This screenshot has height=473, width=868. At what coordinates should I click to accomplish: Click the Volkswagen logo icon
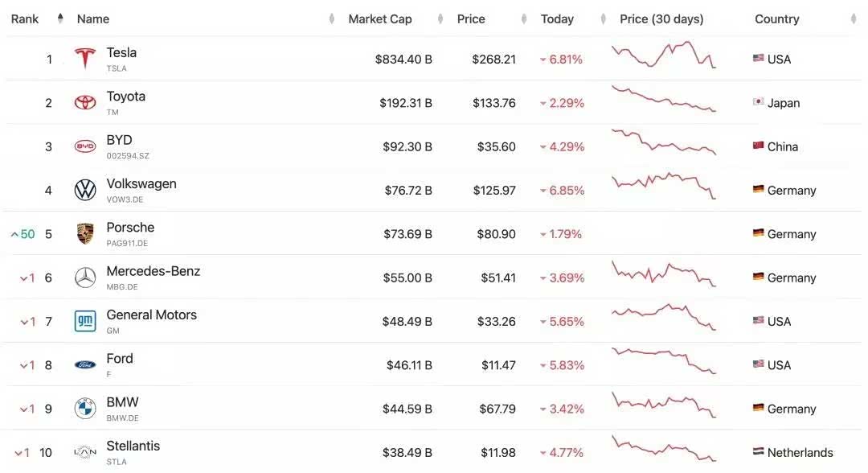pyautogui.click(x=85, y=190)
